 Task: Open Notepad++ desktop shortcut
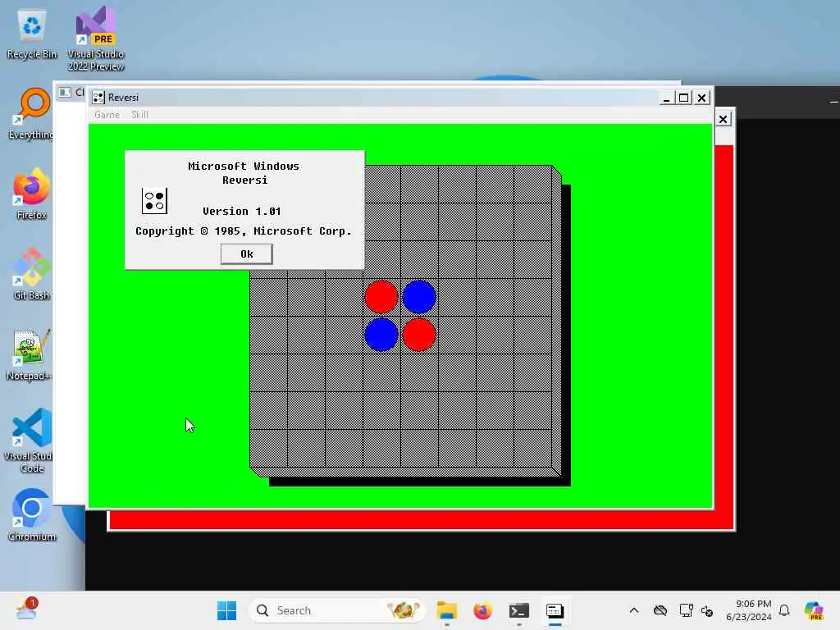click(x=30, y=354)
